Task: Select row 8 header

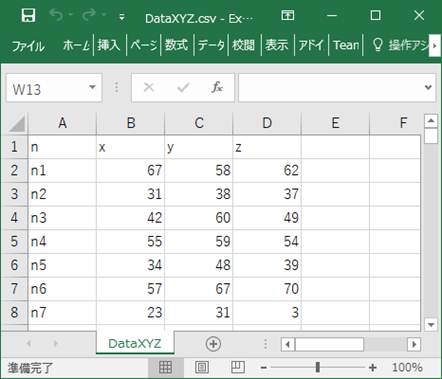Action: (14, 312)
